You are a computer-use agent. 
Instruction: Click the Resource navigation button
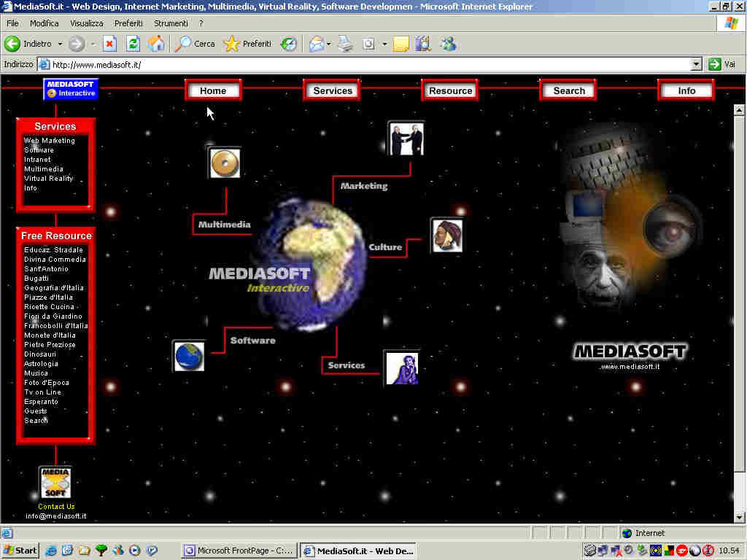[x=450, y=90]
